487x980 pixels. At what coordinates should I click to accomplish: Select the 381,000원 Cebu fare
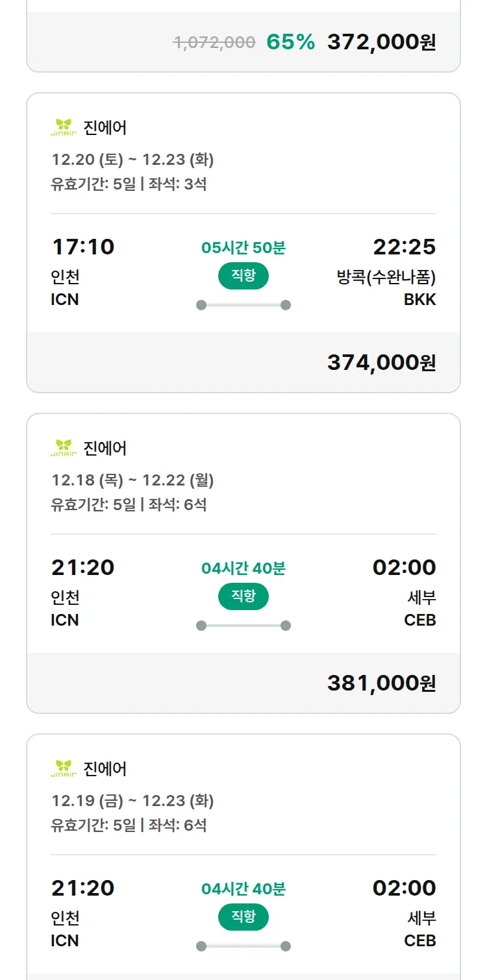point(381,683)
